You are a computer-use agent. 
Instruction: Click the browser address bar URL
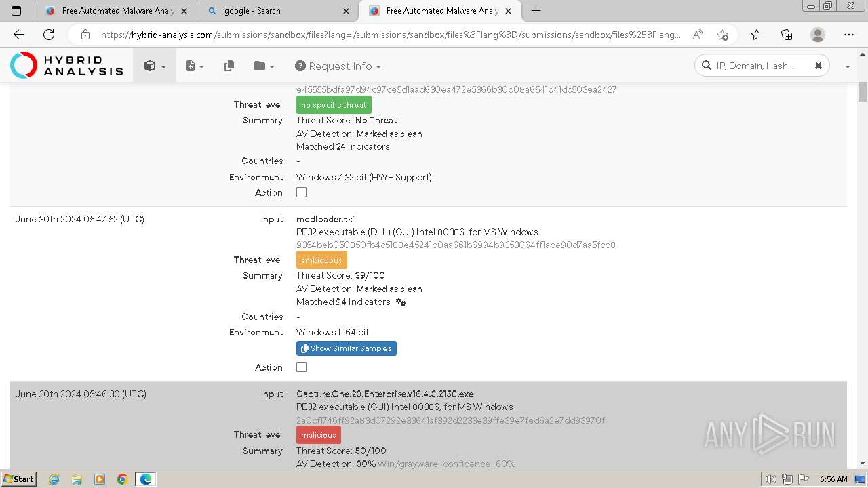point(391,35)
